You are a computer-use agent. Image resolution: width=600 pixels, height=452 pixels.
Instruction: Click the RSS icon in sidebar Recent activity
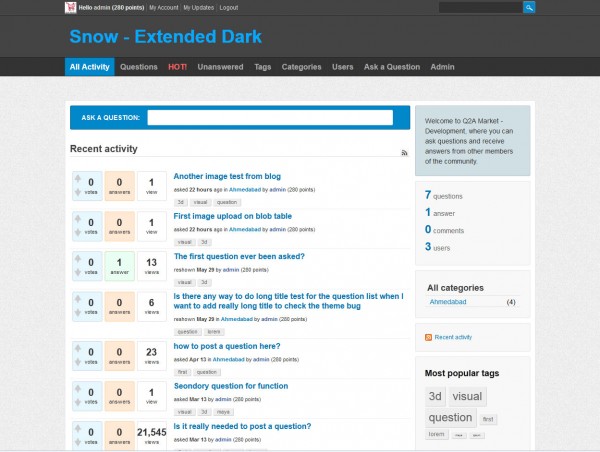click(x=429, y=337)
